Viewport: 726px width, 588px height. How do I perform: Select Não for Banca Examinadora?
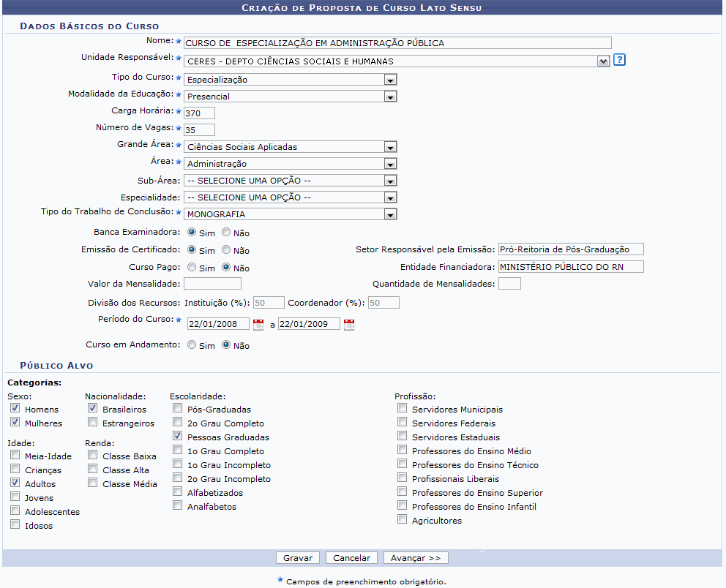point(226,233)
